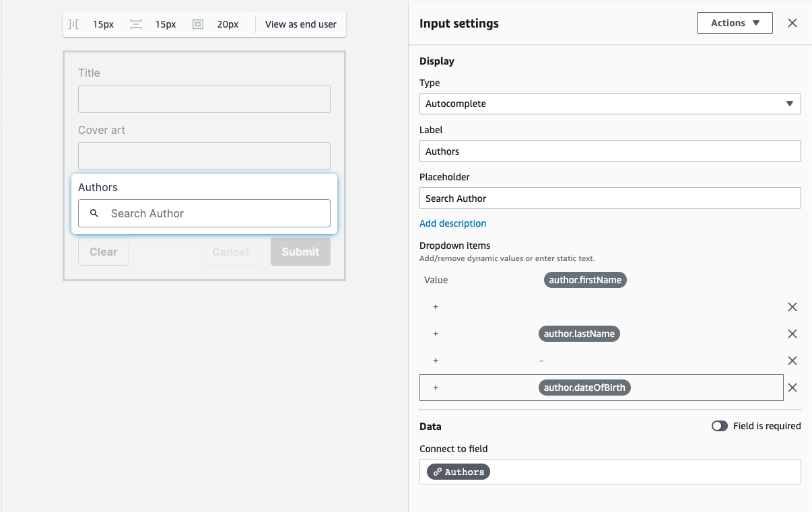
Task: Click the Add description link
Action: 453,223
